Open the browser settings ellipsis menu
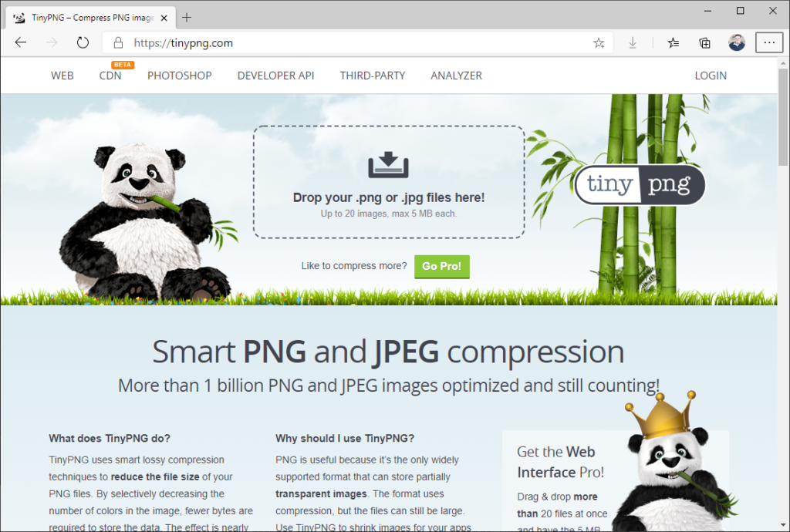Screen dimensions: 790x532 [769, 42]
